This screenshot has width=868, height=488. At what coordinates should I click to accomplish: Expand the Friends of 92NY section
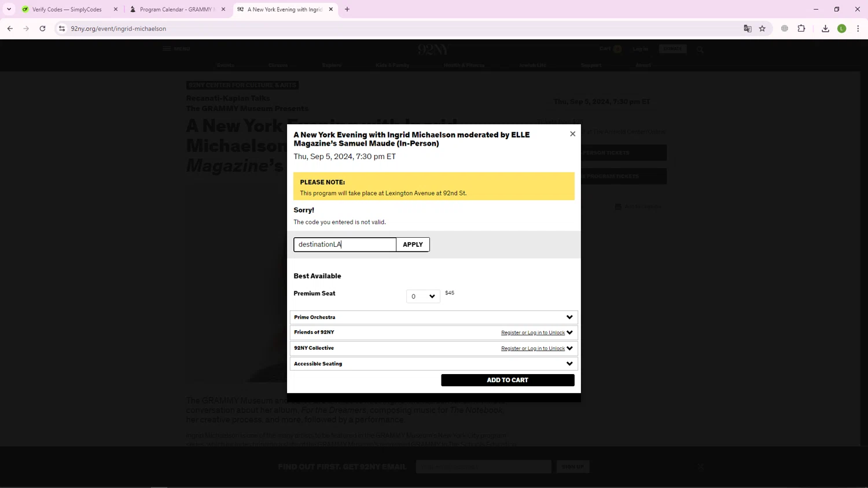point(434,332)
